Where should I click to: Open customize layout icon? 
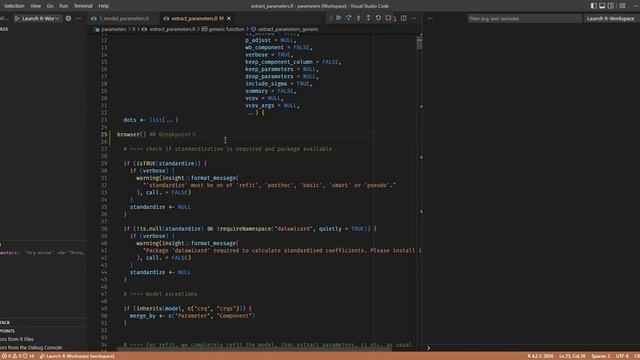[622, 6]
